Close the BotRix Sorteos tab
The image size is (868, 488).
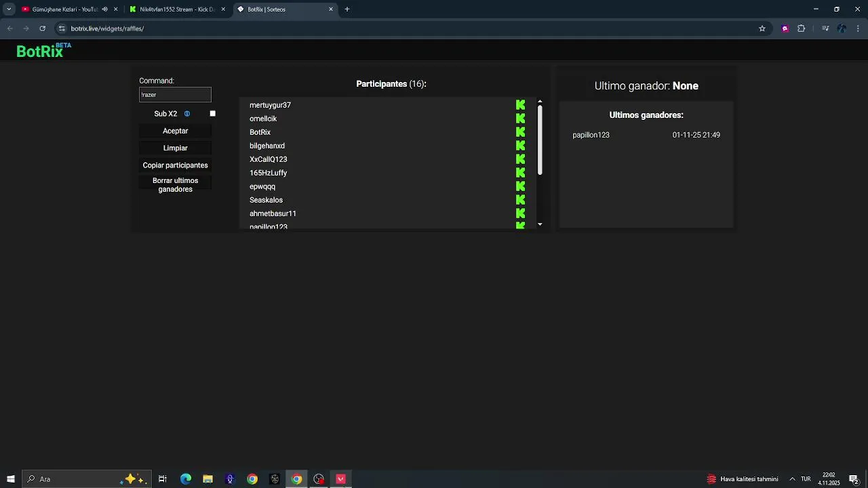331,9
